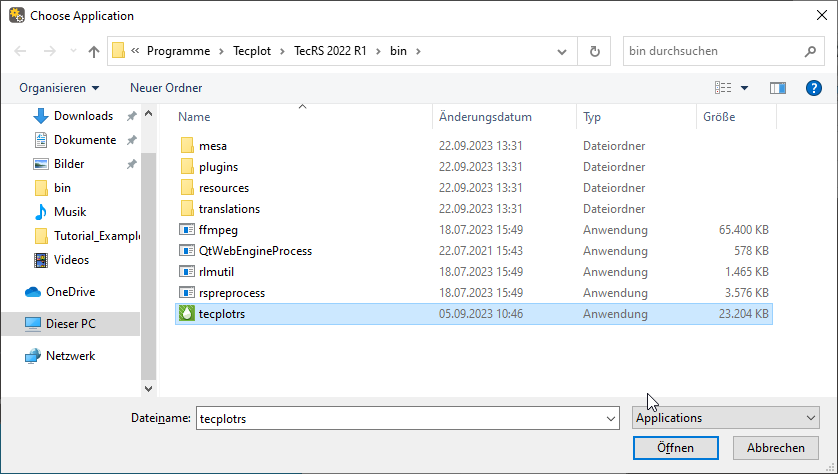Click the QtWebEngineProcess file icon

tap(187, 251)
